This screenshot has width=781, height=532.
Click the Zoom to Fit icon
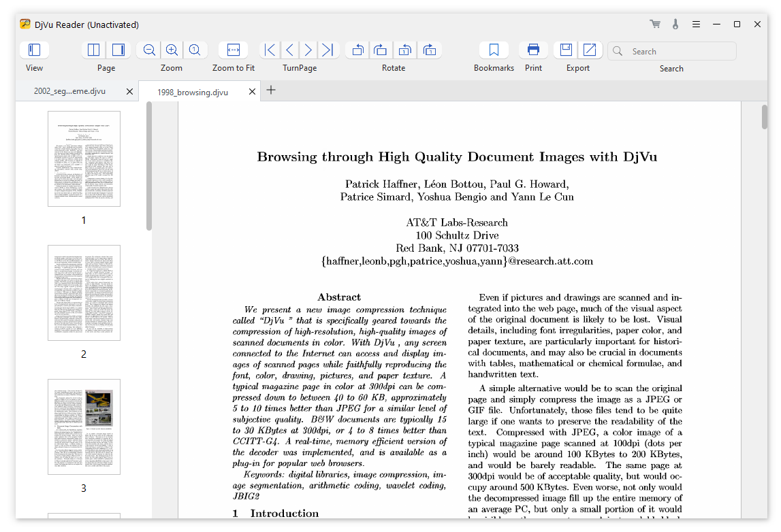click(x=233, y=50)
